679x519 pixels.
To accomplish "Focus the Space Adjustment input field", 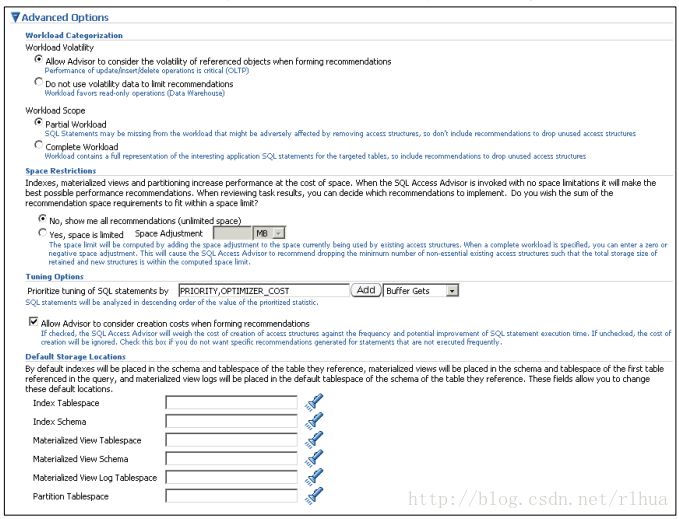I will [232, 233].
